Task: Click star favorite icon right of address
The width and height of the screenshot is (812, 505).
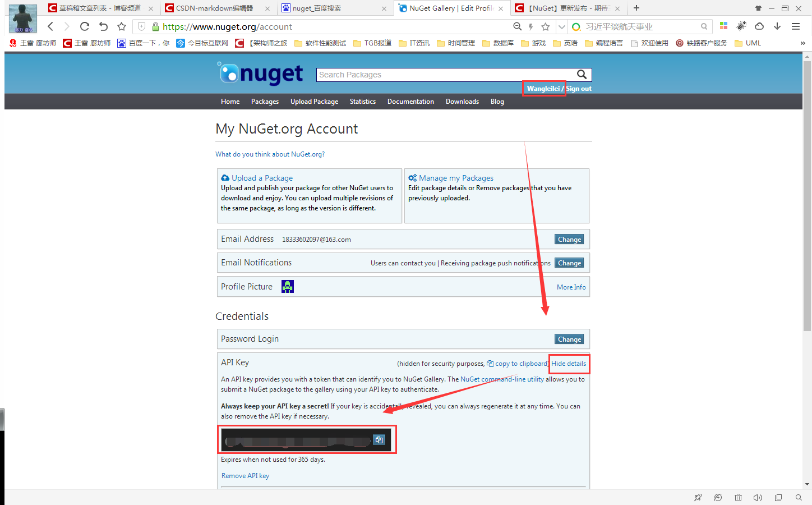Action: click(x=545, y=26)
